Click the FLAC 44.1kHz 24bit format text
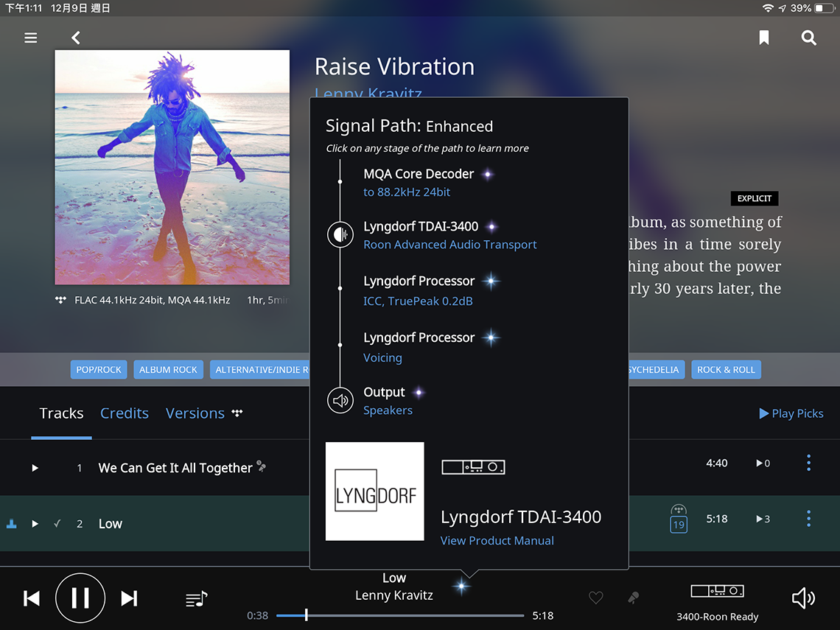The height and width of the screenshot is (630, 840). (152, 300)
